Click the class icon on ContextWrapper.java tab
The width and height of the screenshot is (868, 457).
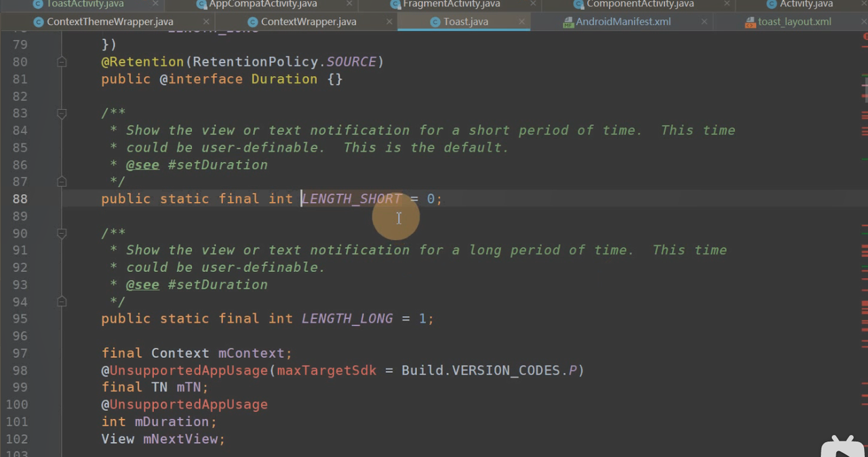[x=252, y=22]
